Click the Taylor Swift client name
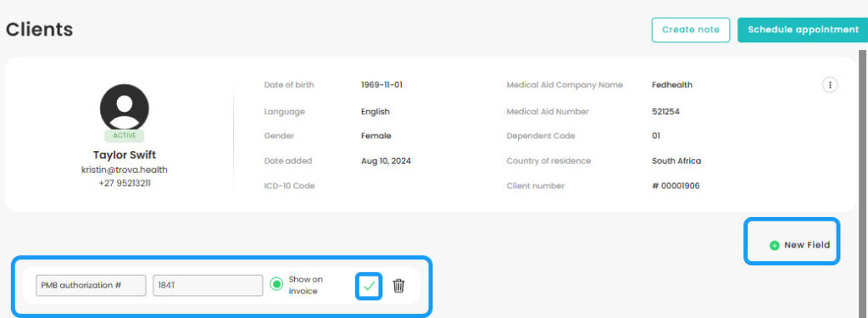Image resolution: width=868 pixels, height=318 pixels. 124,154
